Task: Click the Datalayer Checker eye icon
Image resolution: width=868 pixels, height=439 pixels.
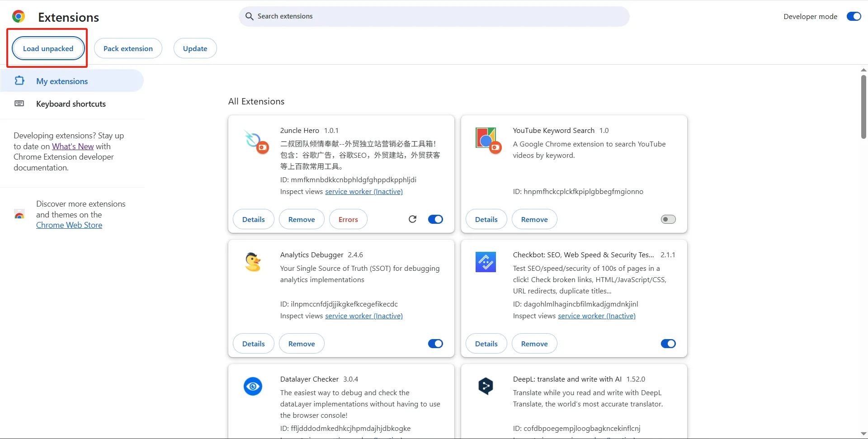Action: pyautogui.click(x=253, y=386)
